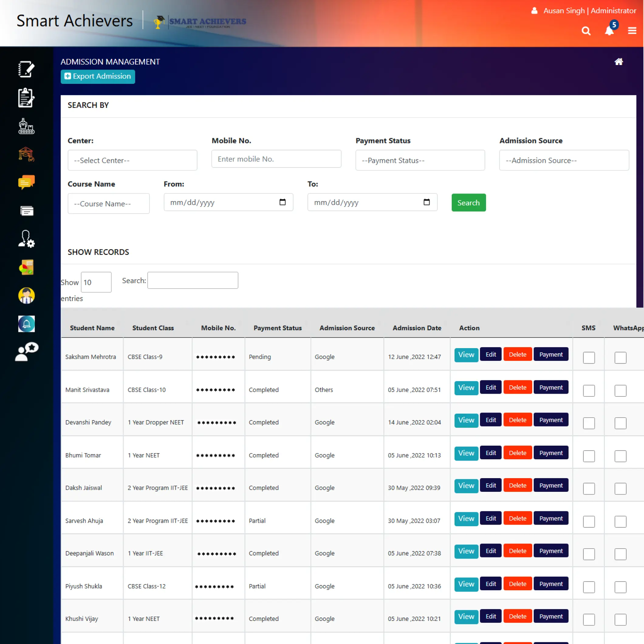Open the clipboard checklist sidebar icon
The width and height of the screenshot is (644, 644).
pyautogui.click(x=26, y=98)
